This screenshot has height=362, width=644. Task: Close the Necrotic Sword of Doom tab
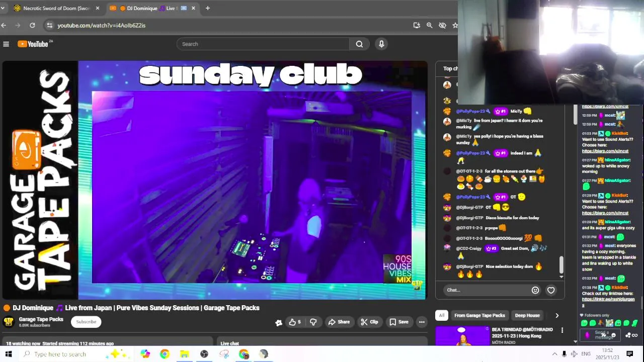[x=98, y=8]
